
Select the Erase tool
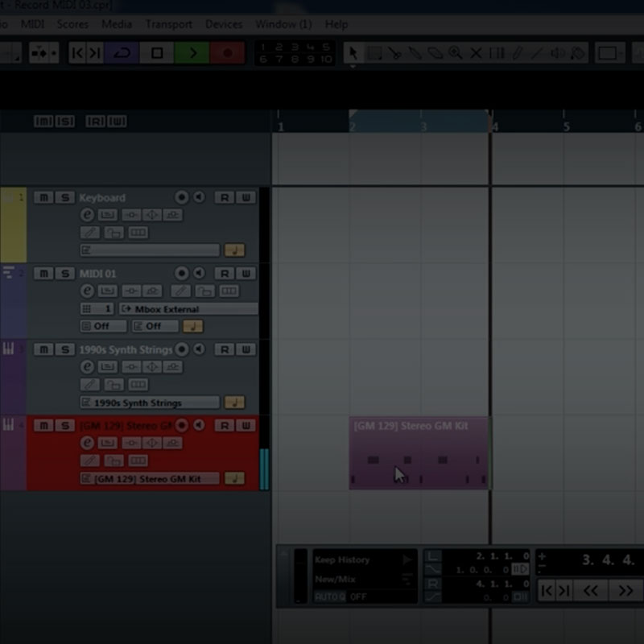tap(435, 52)
